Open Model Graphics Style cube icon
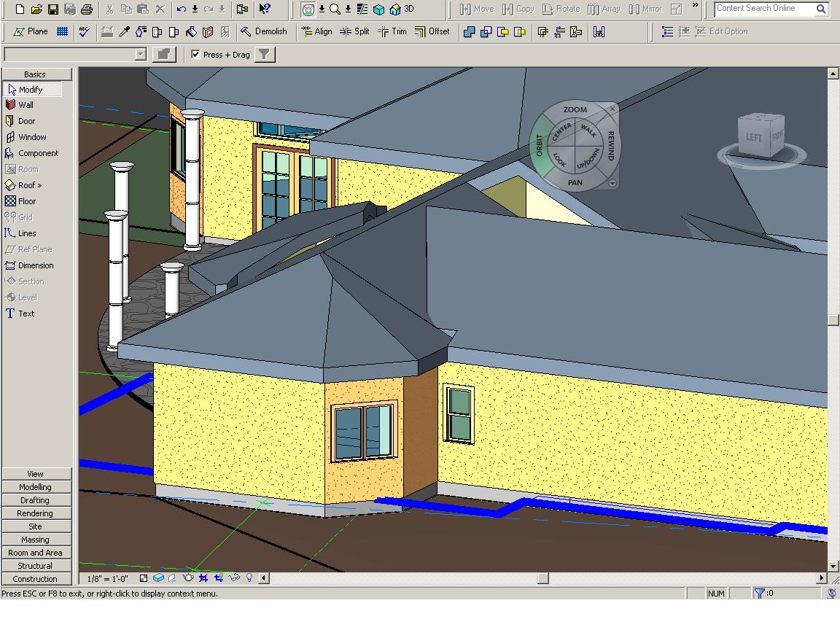The width and height of the screenshot is (840, 630). pyautogui.click(x=158, y=578)
